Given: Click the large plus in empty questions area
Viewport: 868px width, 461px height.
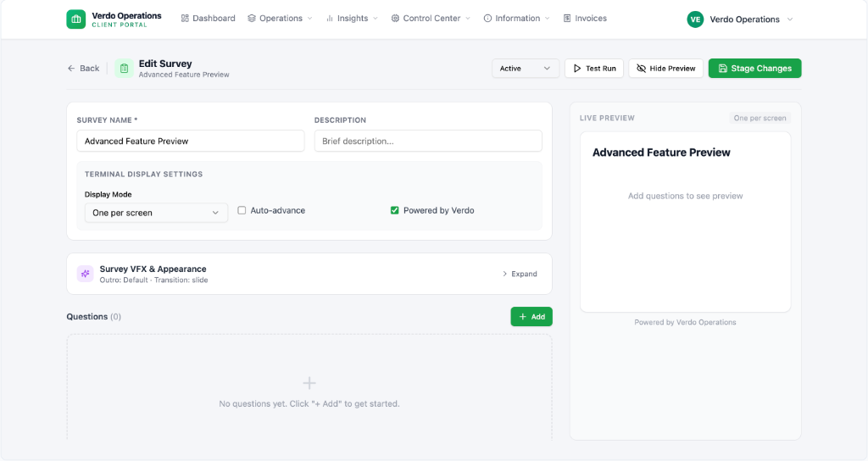Looking at the screenshot, I should [309, 383].
